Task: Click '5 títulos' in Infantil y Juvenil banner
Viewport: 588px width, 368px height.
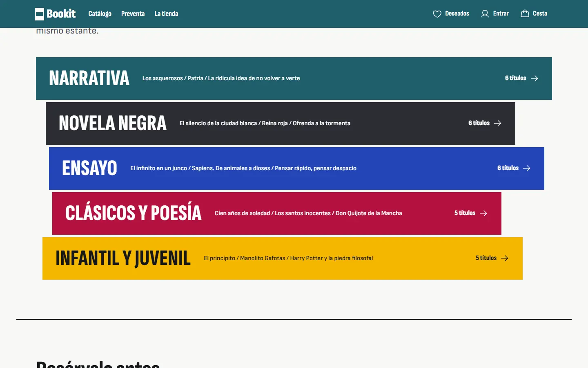Action: (486, 258)
